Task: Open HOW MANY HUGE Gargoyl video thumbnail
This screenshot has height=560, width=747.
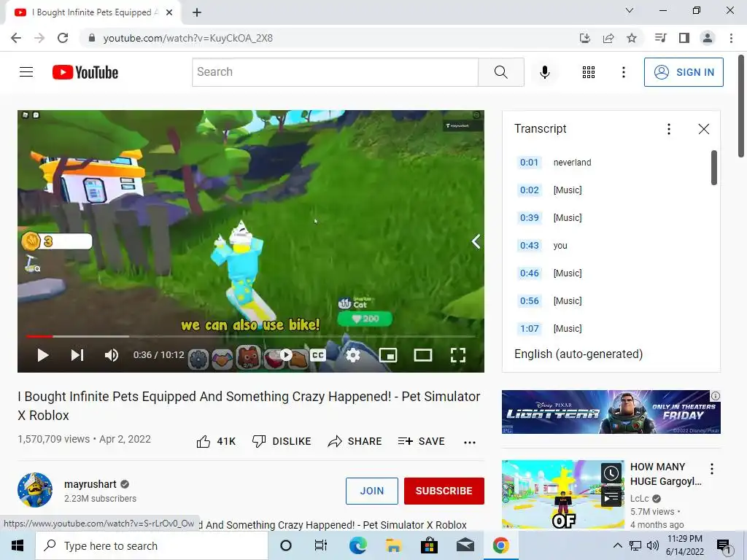Action: click(562, 494)
